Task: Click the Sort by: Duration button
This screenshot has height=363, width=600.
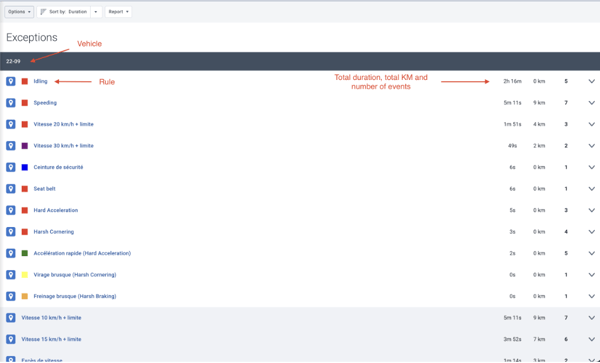Action: (64, 12)
